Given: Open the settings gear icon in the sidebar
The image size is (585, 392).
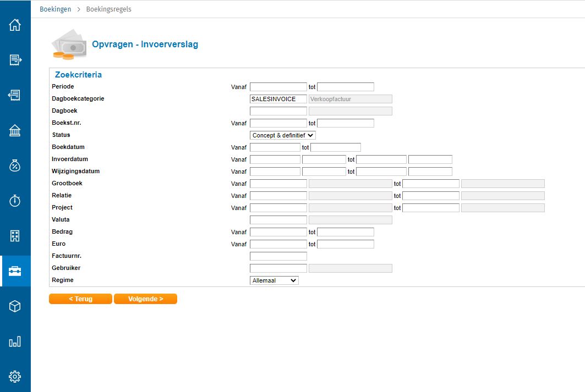Looking at the screenshot, I should point(15,377).
